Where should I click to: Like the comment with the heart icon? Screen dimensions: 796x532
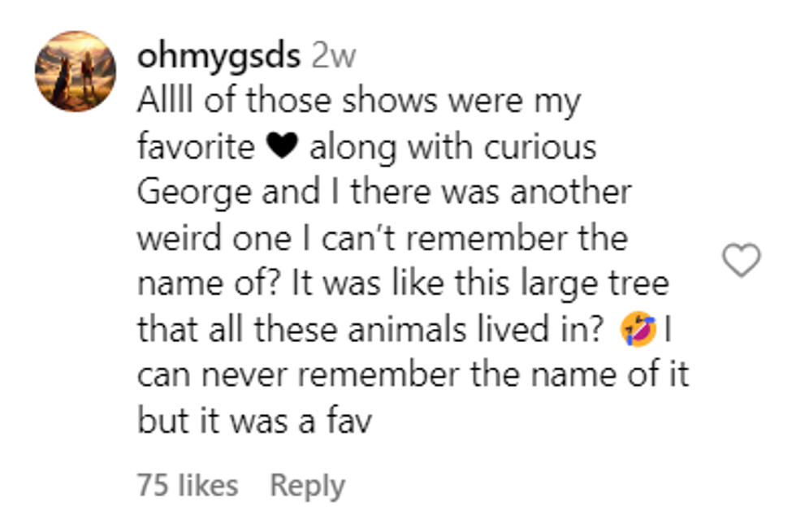pos(741,262)
